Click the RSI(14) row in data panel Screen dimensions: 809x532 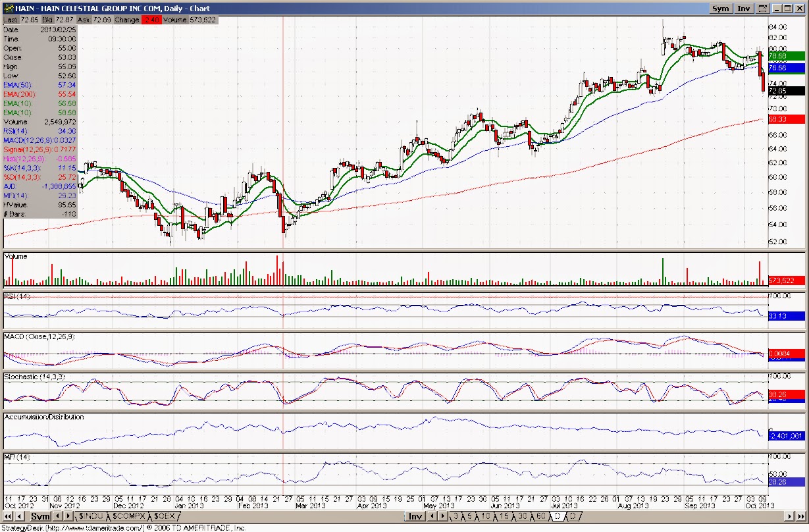point(39,131)
